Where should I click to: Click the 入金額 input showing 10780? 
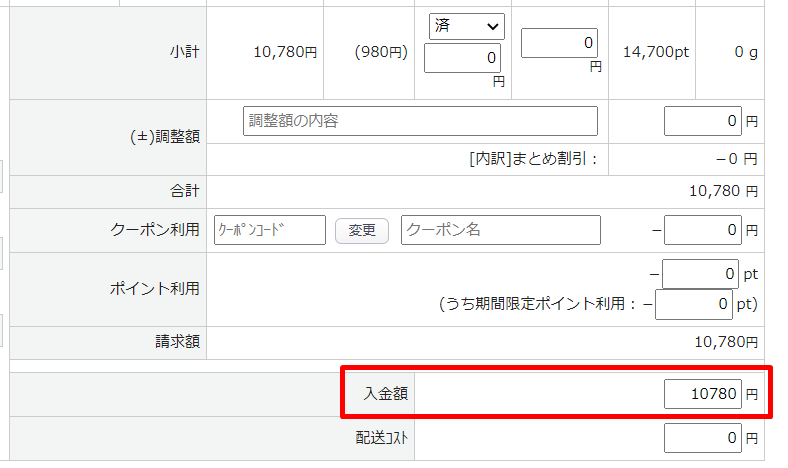pyautogui.click(x=703, y=395)
